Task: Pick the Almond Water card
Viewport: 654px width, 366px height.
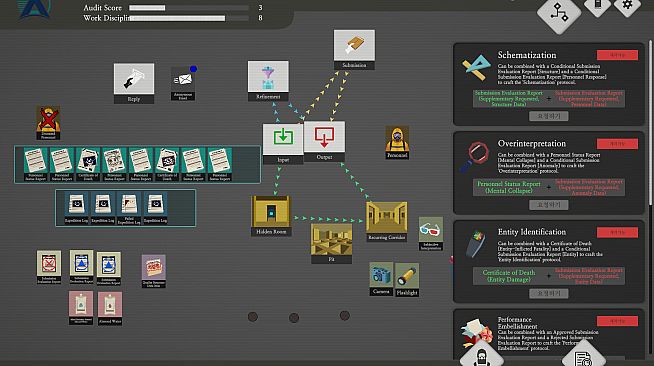Action: point(110,308)
